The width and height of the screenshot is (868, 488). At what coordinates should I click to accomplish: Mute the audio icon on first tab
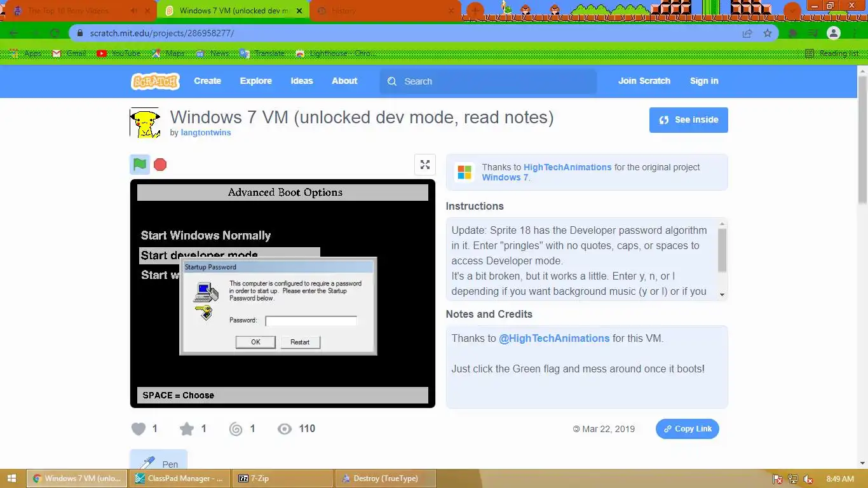tap(133, 11)
